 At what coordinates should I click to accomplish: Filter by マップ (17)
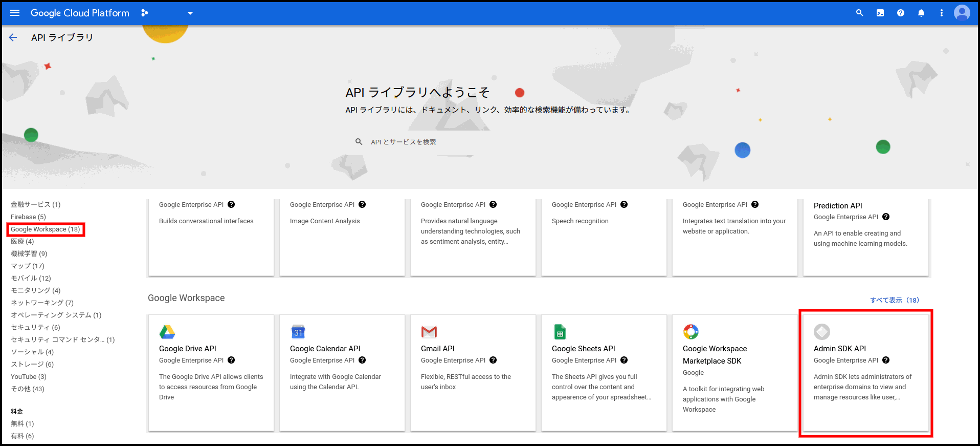click(28, 266)
